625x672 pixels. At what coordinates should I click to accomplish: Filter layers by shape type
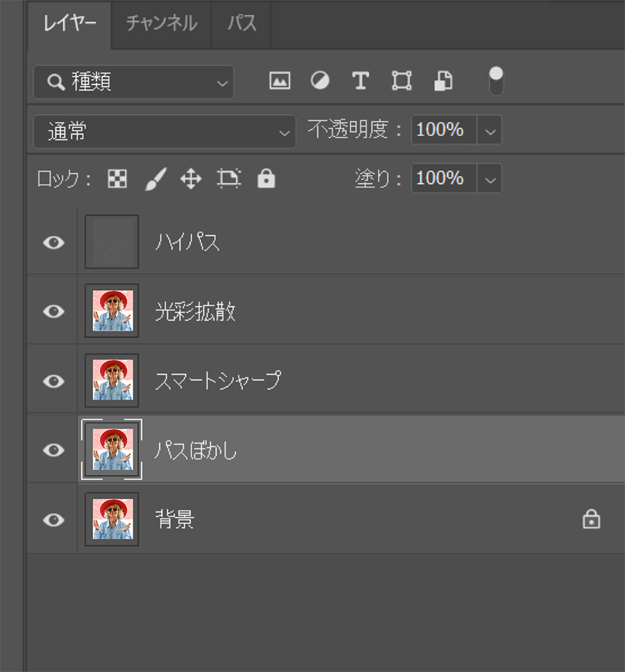(401, 81)
